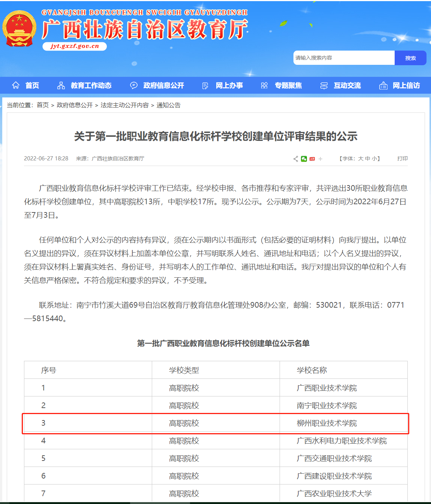This screenshot has width=431, height=504.
Task: Set font size to small (小)
Action: [374, 159]
